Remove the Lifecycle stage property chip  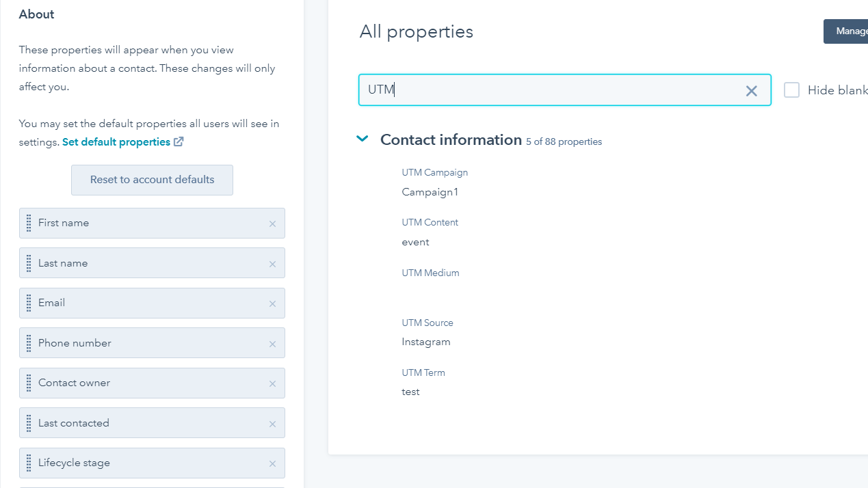click(272, 463)
